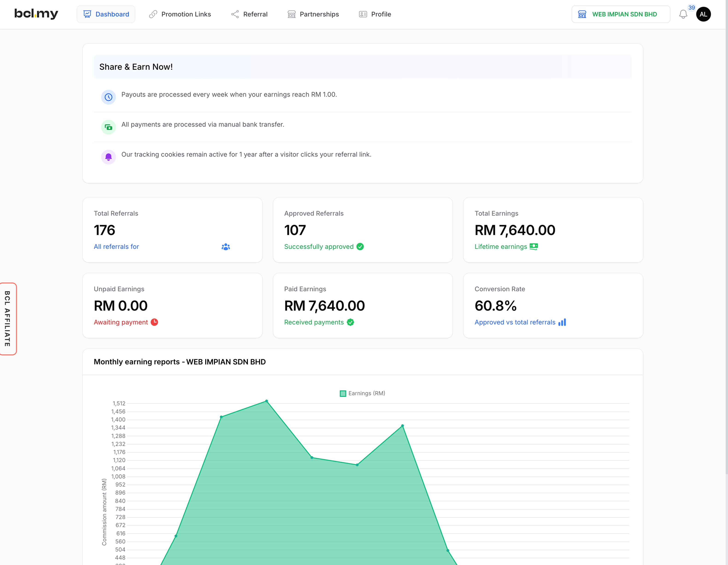
Task: Click the Paid Earnings RM 7,640.00 value
Action: tap(325, 305)
